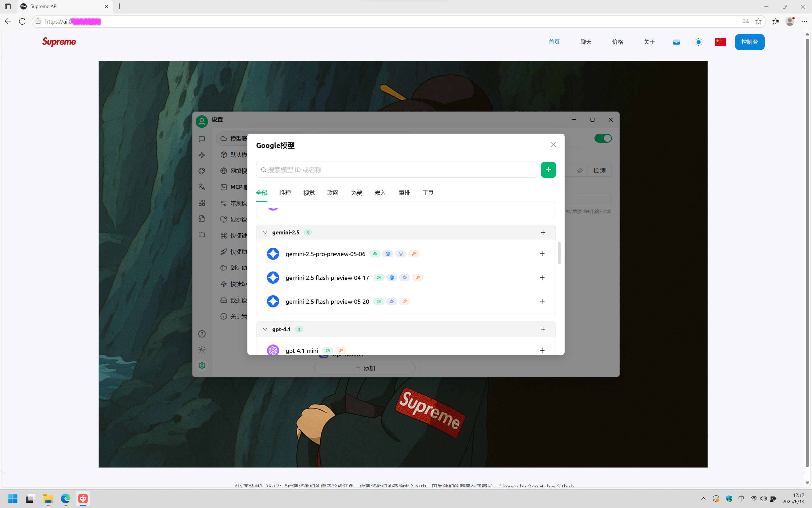This screenshot has height=508, width=812.
Task: Select MCP settings menu item
Action: (x=234, y=187)
